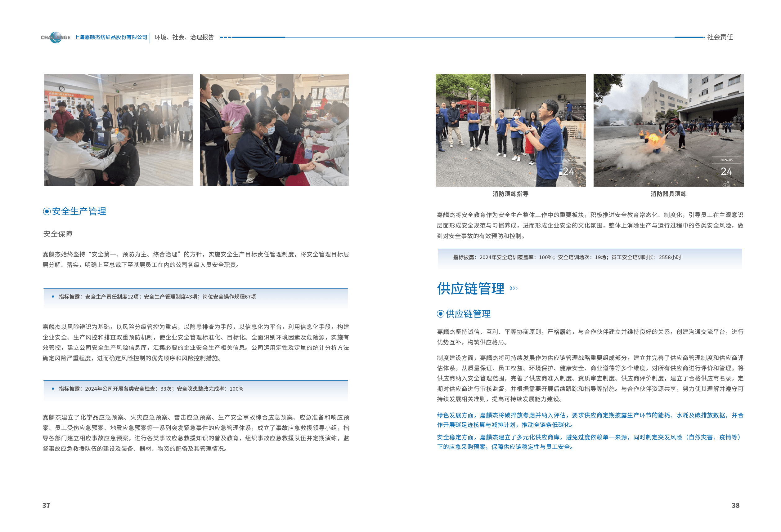Click the large 供应链管理 section heading
The height and width of the screenshot is (532, 781).
470,289
